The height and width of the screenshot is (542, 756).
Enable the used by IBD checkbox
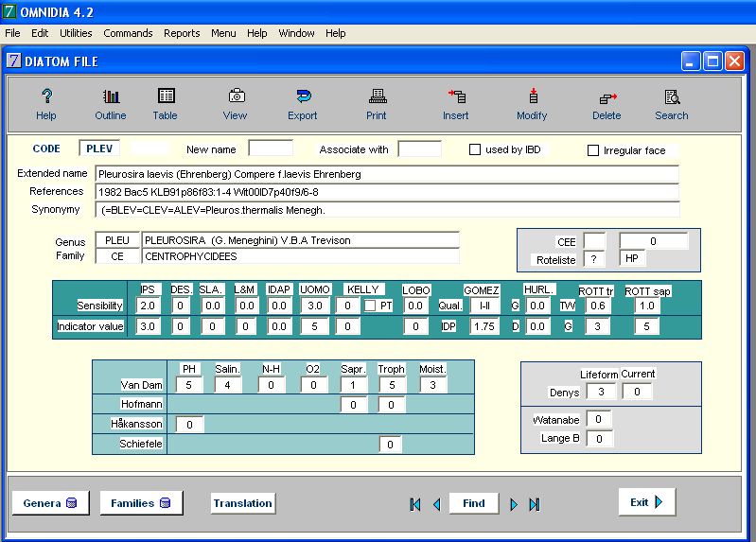[x=475, y=149]
